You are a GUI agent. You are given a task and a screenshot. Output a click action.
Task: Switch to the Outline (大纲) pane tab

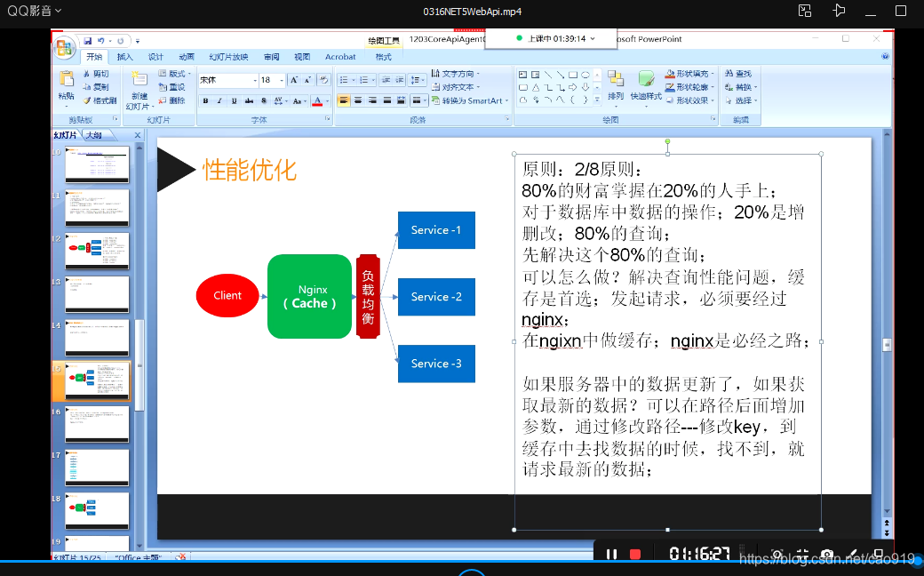click(x=94, y=135)
